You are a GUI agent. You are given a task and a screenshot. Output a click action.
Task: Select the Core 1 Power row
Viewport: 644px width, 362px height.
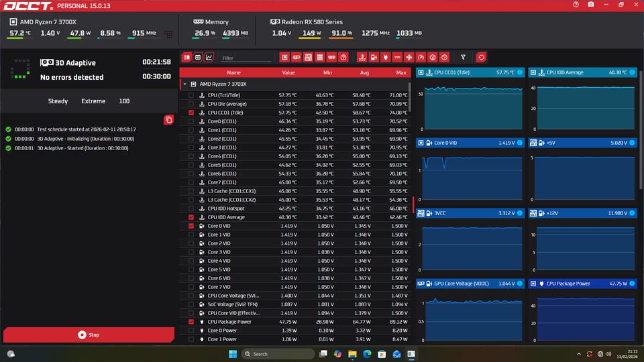coord(295,339)
